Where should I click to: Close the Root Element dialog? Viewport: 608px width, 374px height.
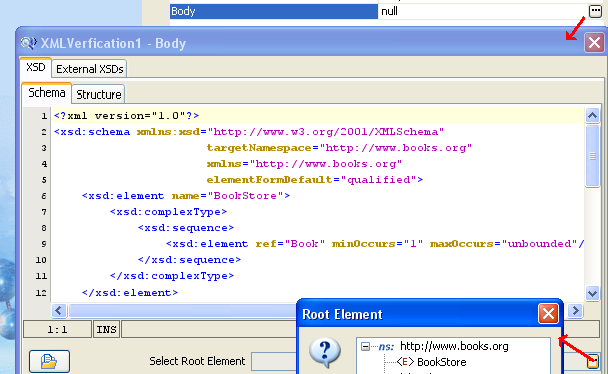click(x=548, y=314)
